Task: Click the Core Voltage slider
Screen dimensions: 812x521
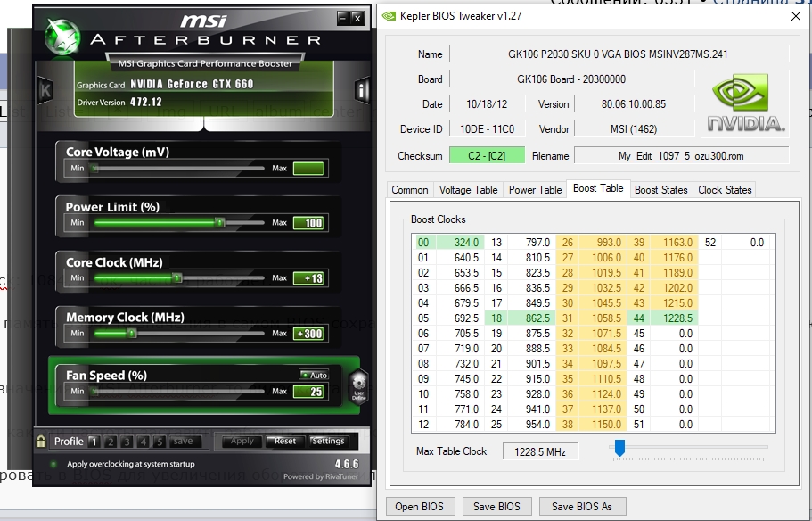Action: tap(178, 168)
